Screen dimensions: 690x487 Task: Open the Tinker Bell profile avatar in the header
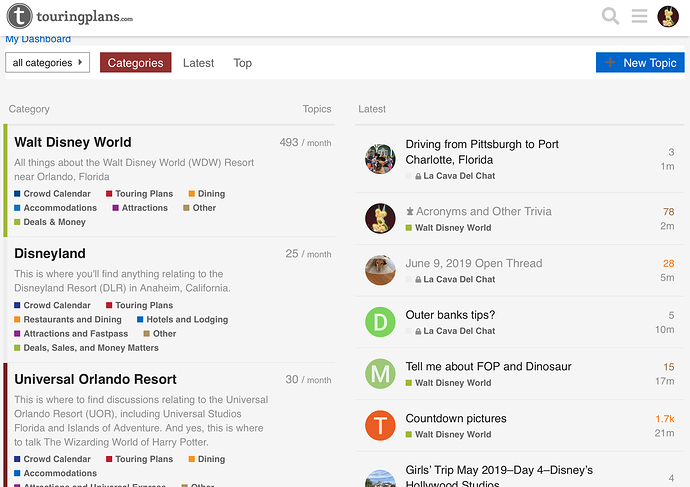coord(668,17)
